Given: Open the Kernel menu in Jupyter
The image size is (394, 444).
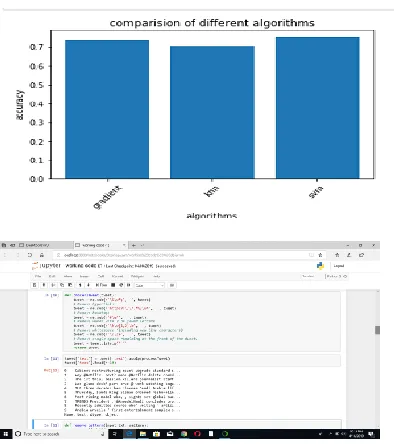Looking at the screenshot, I should tap(118, 276).
